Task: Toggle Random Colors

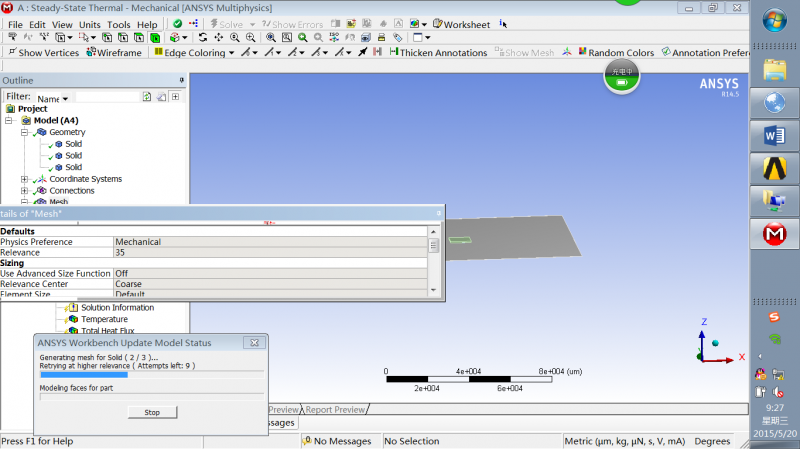Action: 616,53
